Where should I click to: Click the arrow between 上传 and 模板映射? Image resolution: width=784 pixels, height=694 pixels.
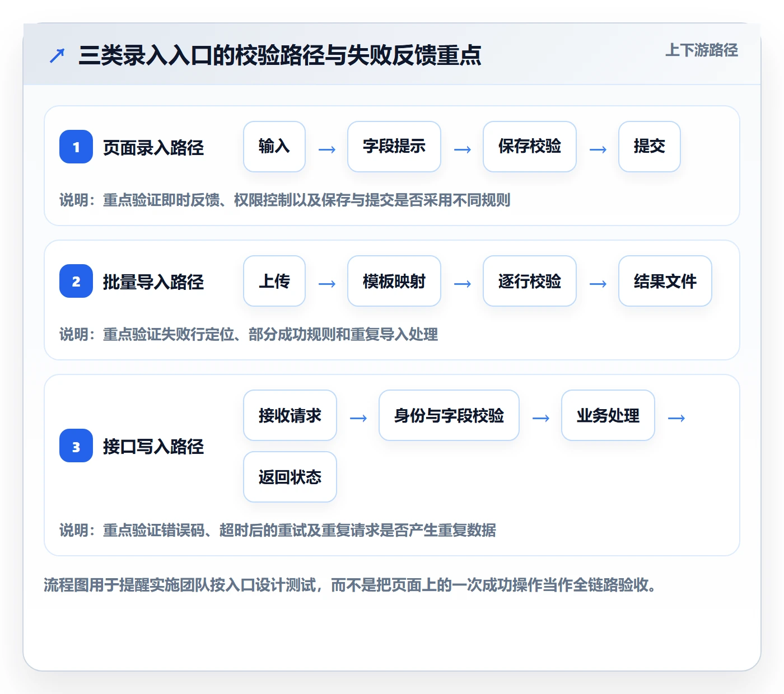tap(327, 284)
